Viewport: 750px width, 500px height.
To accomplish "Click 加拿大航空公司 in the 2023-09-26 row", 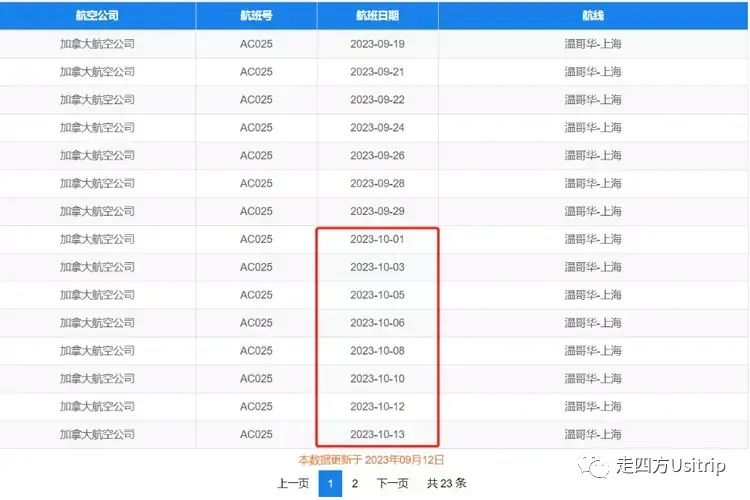I will (97, 156).
